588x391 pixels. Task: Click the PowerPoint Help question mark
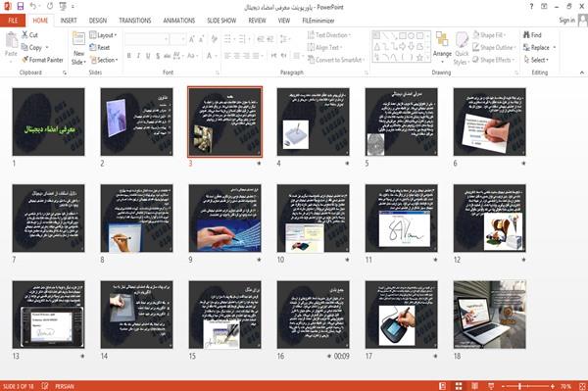531,7
